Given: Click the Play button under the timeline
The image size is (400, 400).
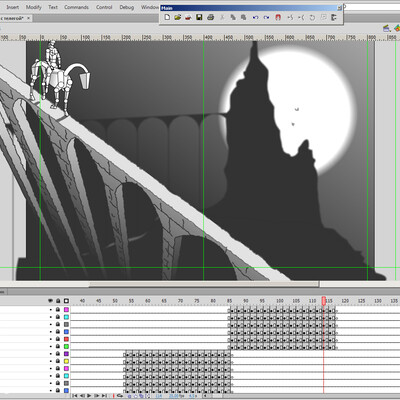Looking at the screenshot, I should 89,396.
